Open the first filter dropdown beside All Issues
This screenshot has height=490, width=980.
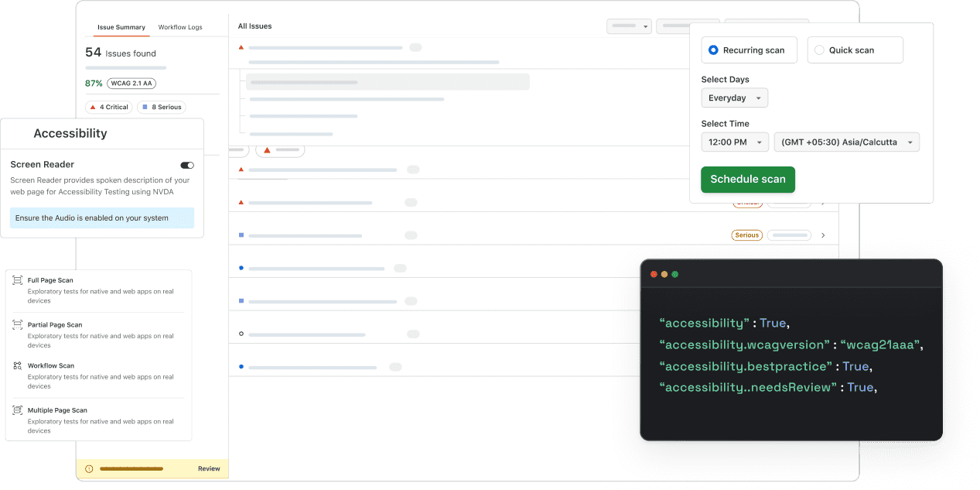[x=629, y=26]
